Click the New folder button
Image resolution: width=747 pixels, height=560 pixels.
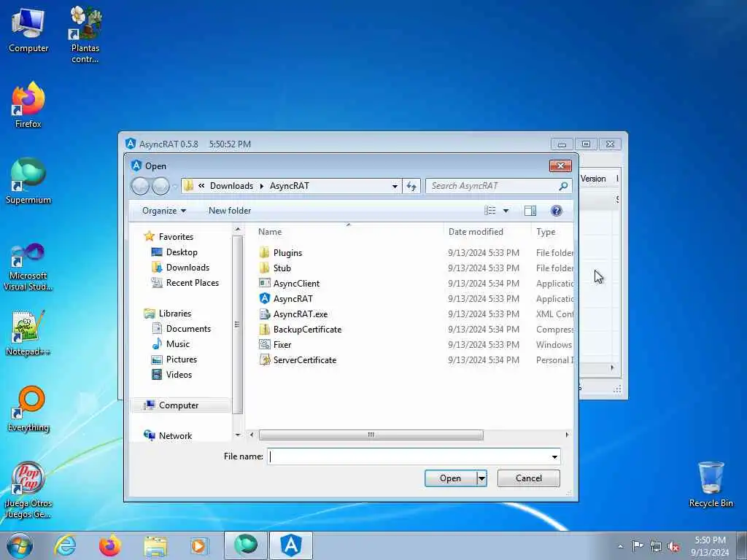tap(230, 211)
